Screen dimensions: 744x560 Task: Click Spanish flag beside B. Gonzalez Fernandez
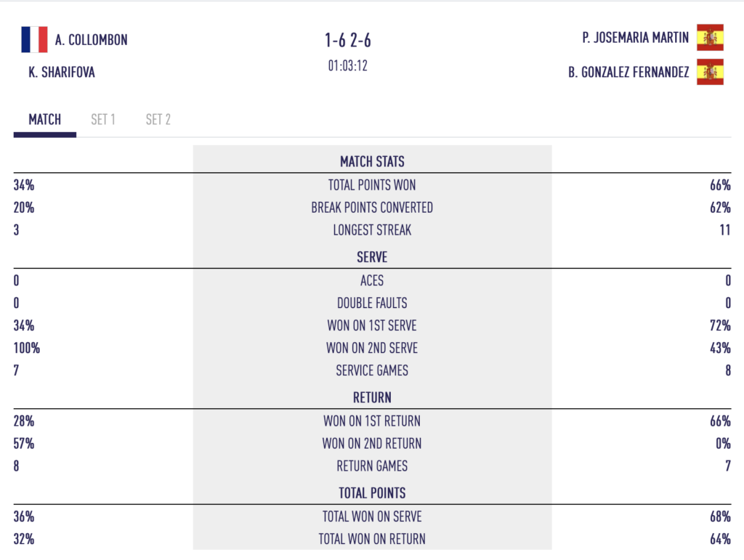pyautogui.click(x=710, y=72)
